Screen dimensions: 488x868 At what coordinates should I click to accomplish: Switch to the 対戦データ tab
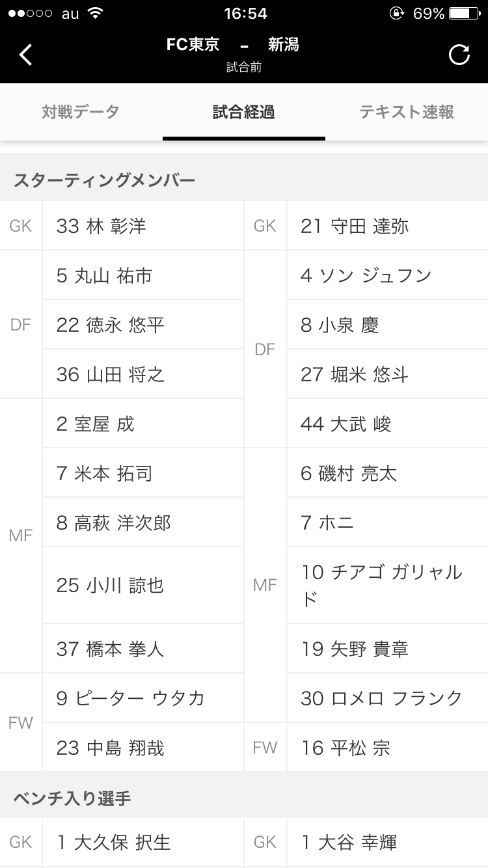click(x=81, y=112)
